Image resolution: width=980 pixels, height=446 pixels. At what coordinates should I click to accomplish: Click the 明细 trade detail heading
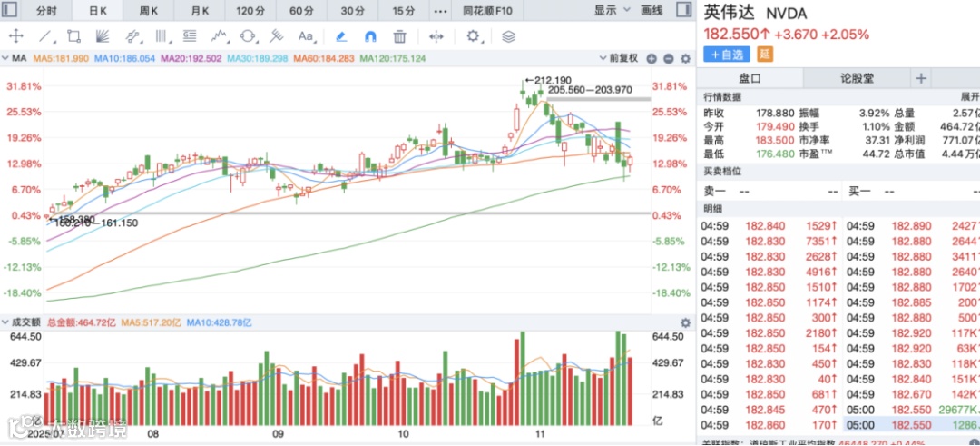pyautogui.click(x=712, y=209)
